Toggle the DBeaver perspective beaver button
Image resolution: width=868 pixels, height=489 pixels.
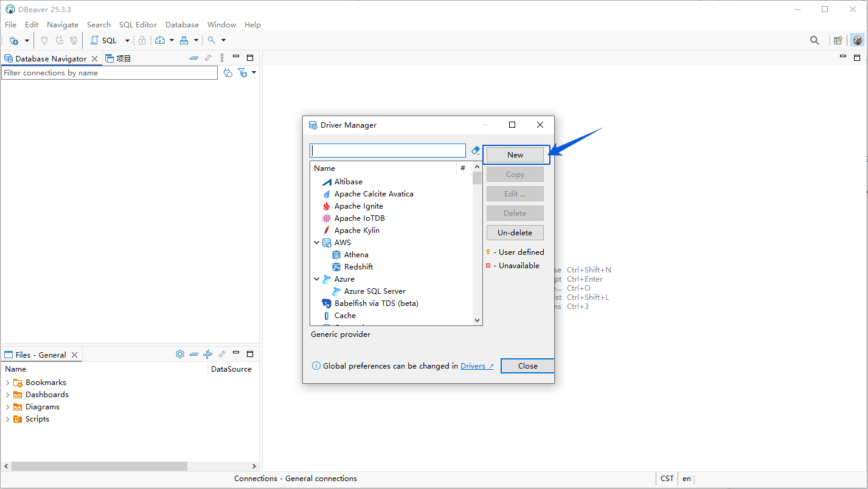tap(858, 40)
